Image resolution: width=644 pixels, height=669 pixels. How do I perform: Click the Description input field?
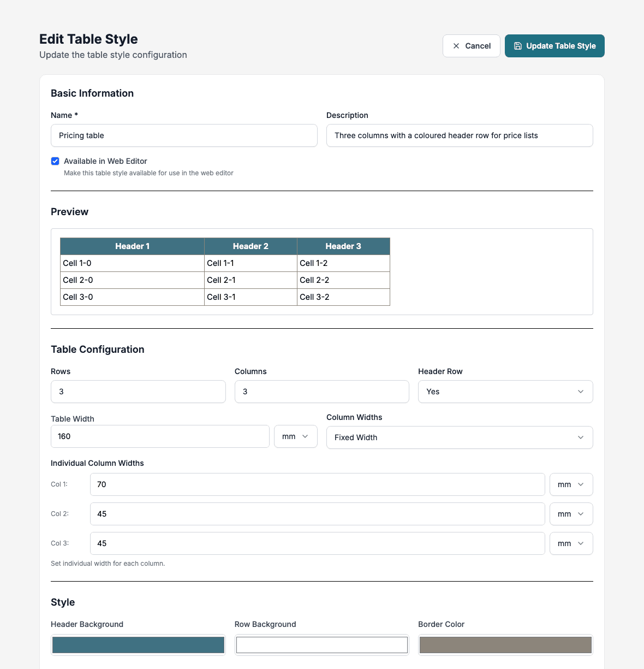(x=460, y=135)
